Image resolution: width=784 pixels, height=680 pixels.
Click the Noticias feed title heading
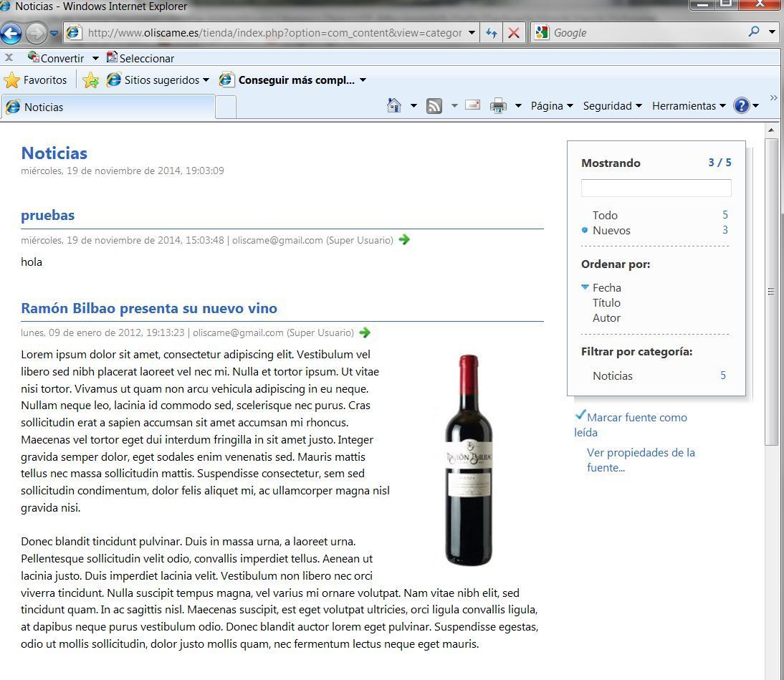pos(54,153)
